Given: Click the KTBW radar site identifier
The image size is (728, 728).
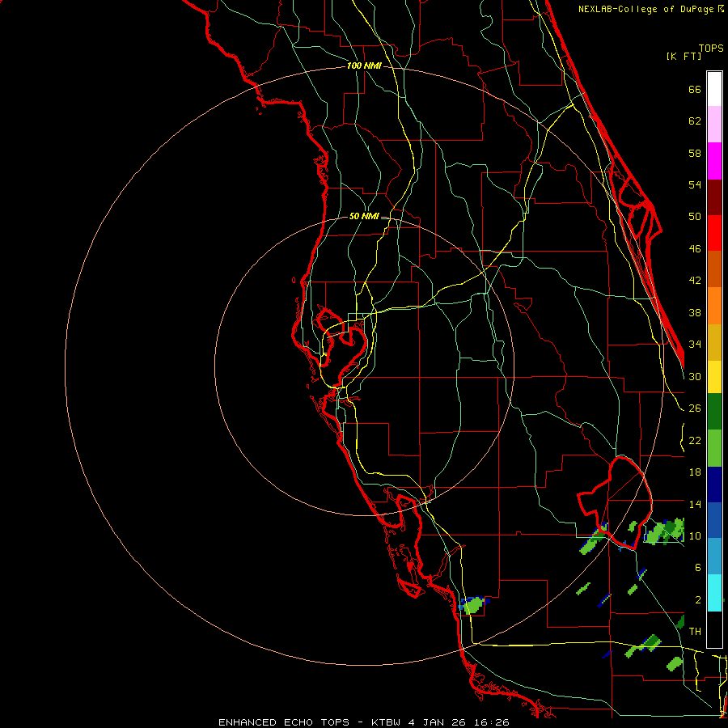Looking at the screenshot, I should [x=385, y=722].
